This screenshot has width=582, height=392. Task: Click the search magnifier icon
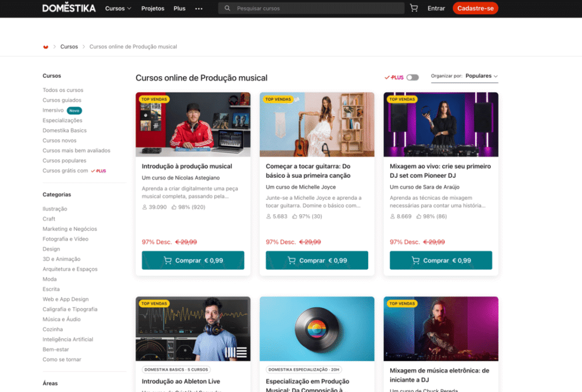tap(227, 8)
